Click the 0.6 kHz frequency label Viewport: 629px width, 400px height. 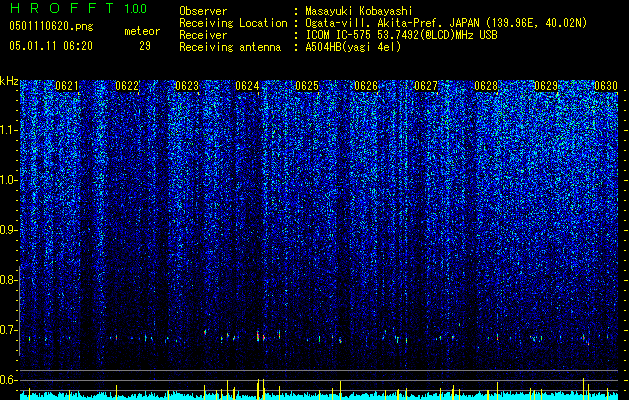click(9, 380)
